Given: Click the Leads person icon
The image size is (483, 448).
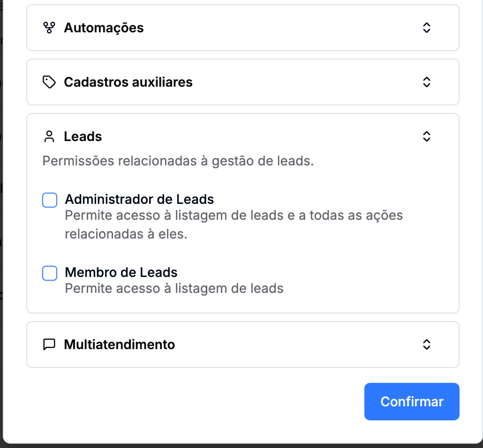Looking at the screenshot, I should point(49,137).
